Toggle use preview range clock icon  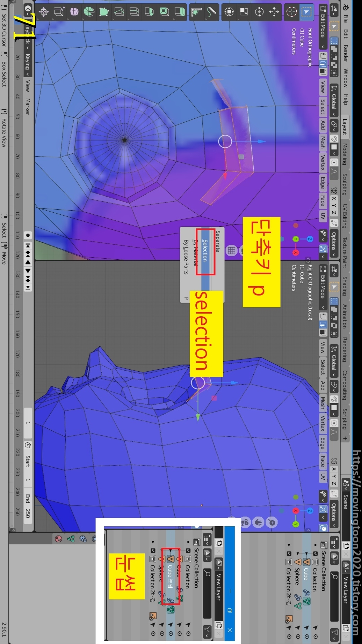coord(28,445)
